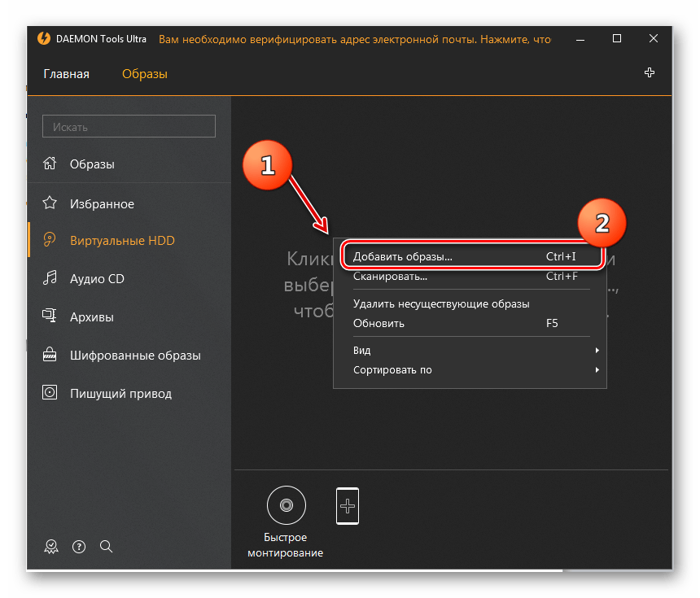Click the plus icon in top-right corner
The image size is (700, 598).
(x=649, y=73)
